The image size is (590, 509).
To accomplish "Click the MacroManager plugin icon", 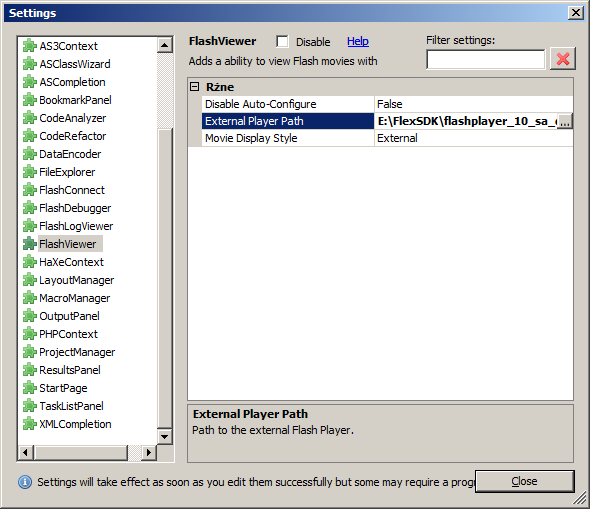I will click(x=30, y=298).
